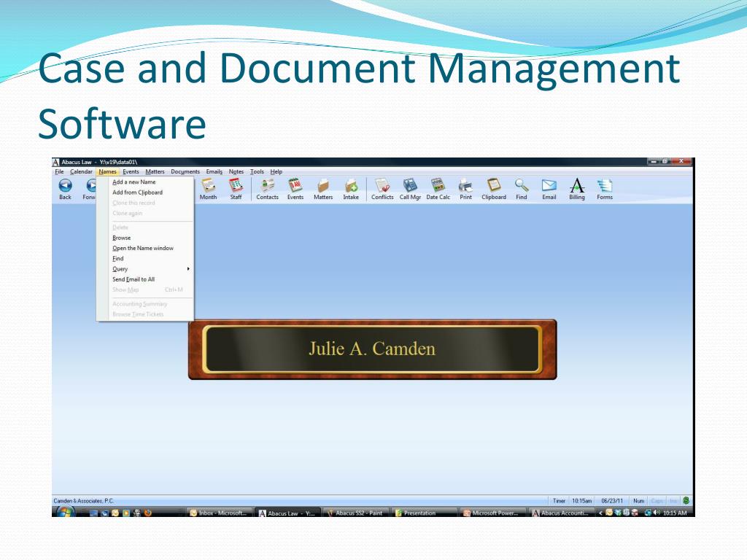Open the Clipboard toolbar icon

click(494, 186)
